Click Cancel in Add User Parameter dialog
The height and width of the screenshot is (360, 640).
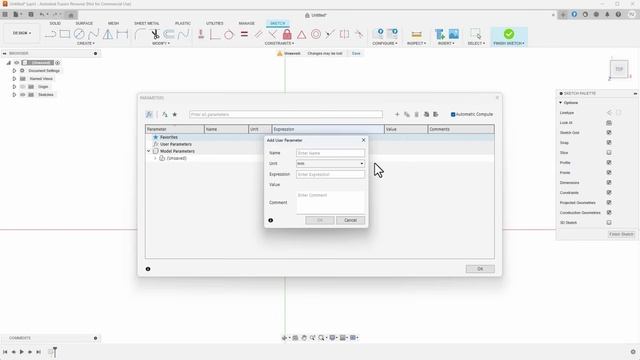point(351,220)
